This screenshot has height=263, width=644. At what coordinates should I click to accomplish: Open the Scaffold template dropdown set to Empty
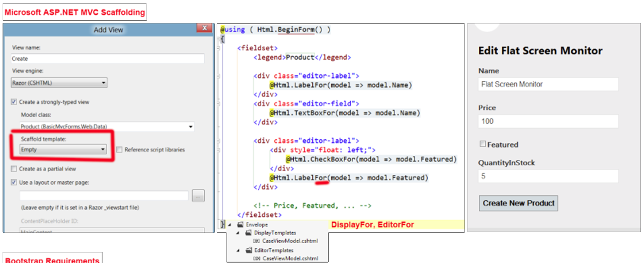(103, 149)
